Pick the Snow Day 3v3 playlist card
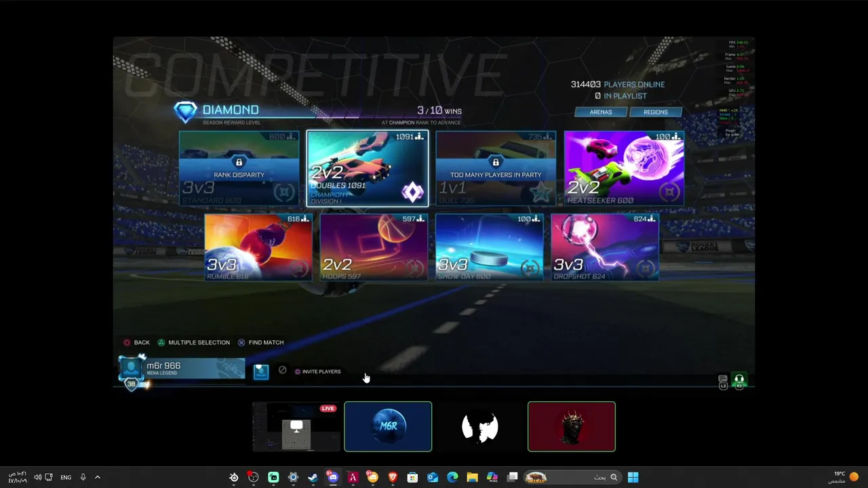868x488 pixels. click(x=489, y=247)
